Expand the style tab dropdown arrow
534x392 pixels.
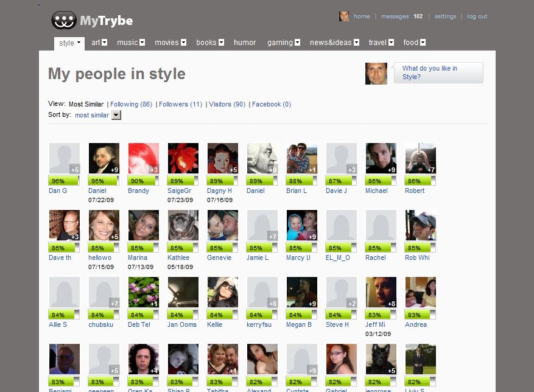(x=79, y=43)
